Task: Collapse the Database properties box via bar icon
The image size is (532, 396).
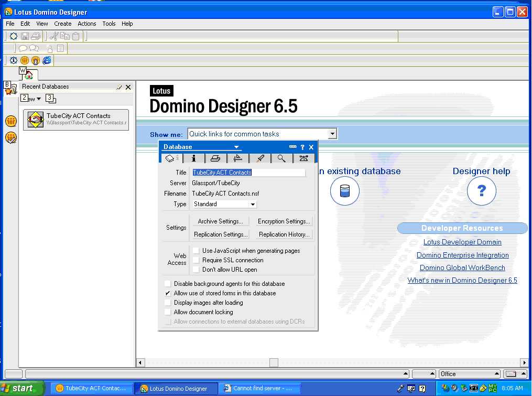Action: coord(293,147)
